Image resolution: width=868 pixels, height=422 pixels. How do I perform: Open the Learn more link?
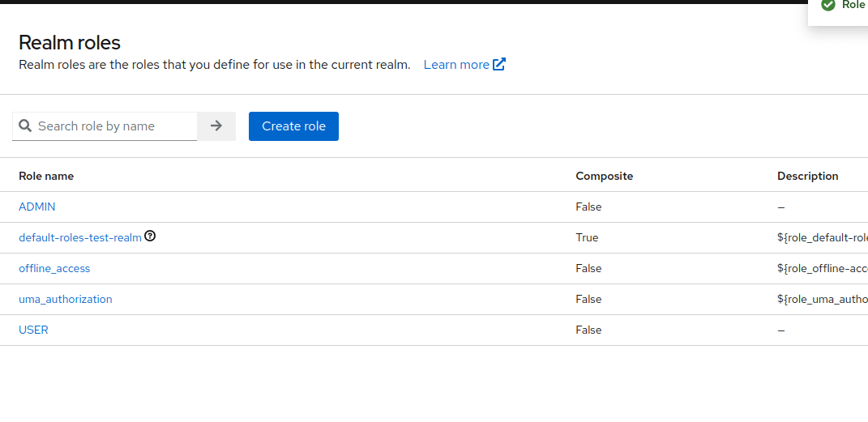[456, 64]
